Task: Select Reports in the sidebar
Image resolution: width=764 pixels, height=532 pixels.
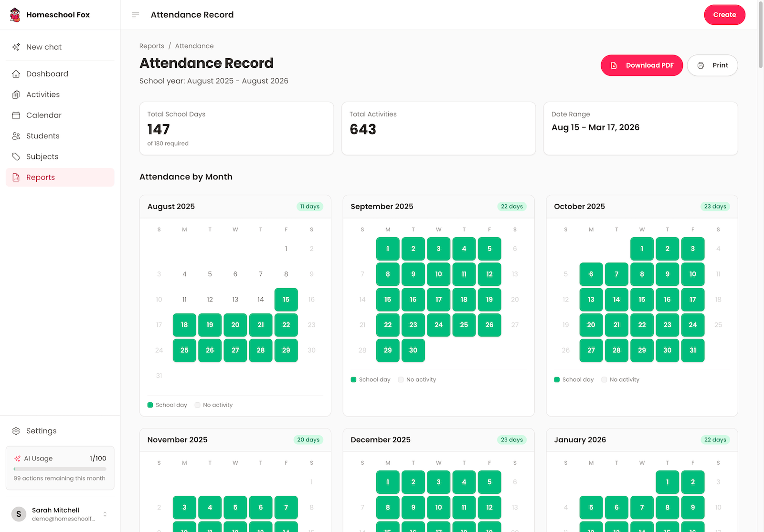Action: [x=60, y=177]
